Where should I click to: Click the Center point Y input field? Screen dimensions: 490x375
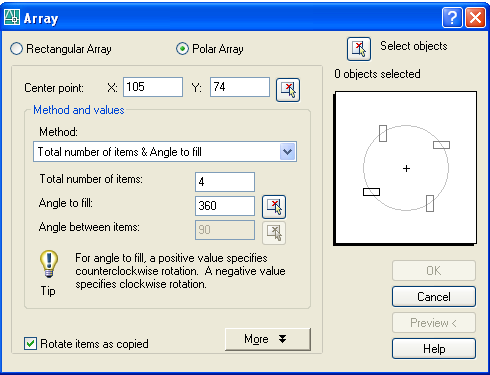tap(240, 87)
